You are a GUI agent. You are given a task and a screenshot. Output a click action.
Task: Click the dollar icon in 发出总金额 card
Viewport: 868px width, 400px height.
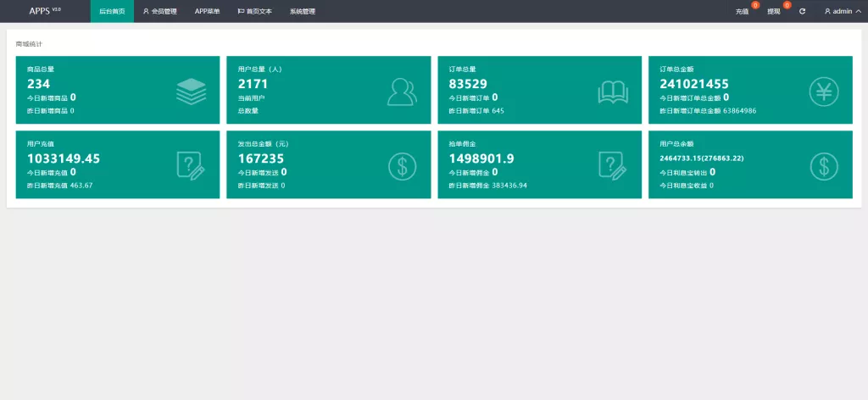pos(402,165)
